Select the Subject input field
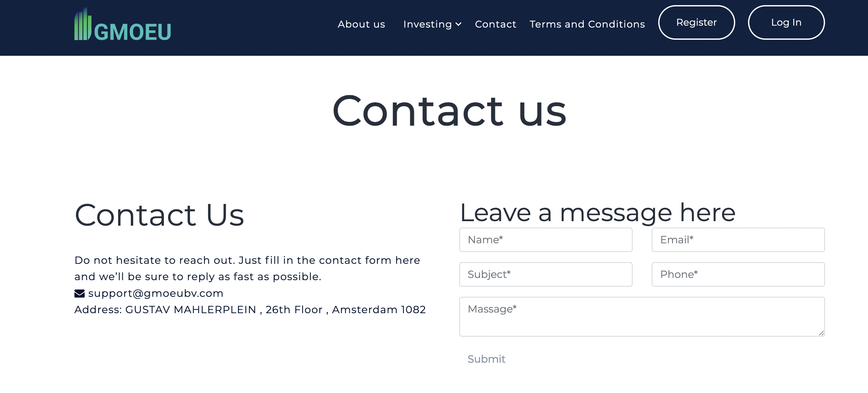868x393 pixels. click(x=546, y=274)
